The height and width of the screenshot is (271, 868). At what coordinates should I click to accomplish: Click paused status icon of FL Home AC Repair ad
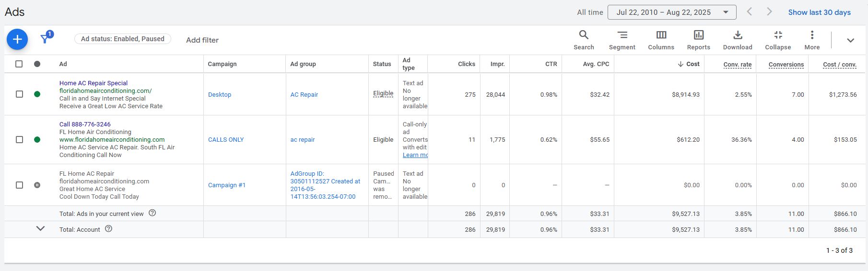point(37,185)
